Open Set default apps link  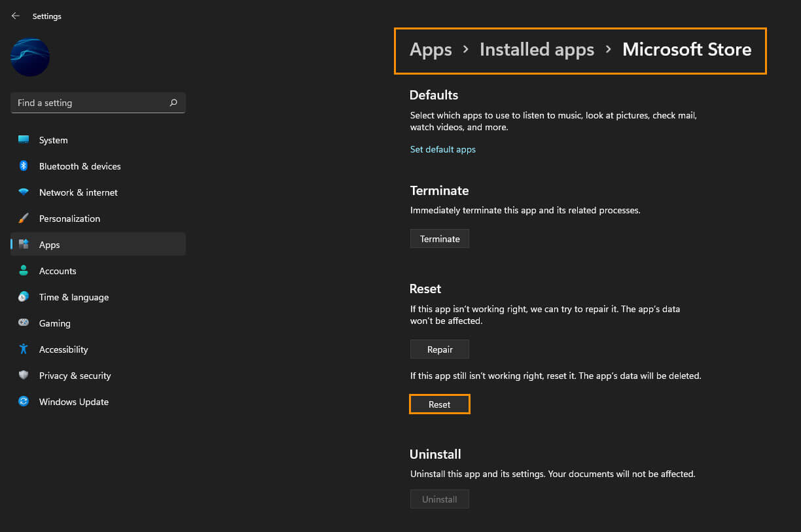pyautogui.click(x=443, y=149)
